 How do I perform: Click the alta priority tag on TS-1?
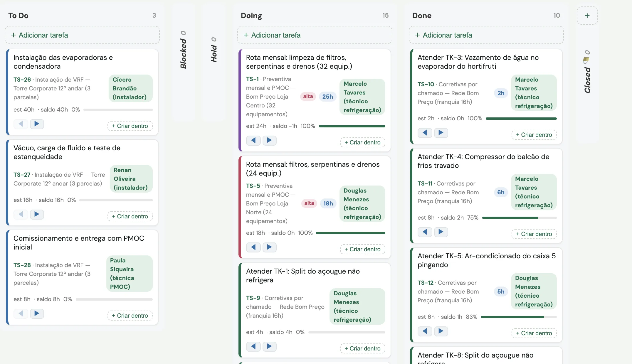308,96
